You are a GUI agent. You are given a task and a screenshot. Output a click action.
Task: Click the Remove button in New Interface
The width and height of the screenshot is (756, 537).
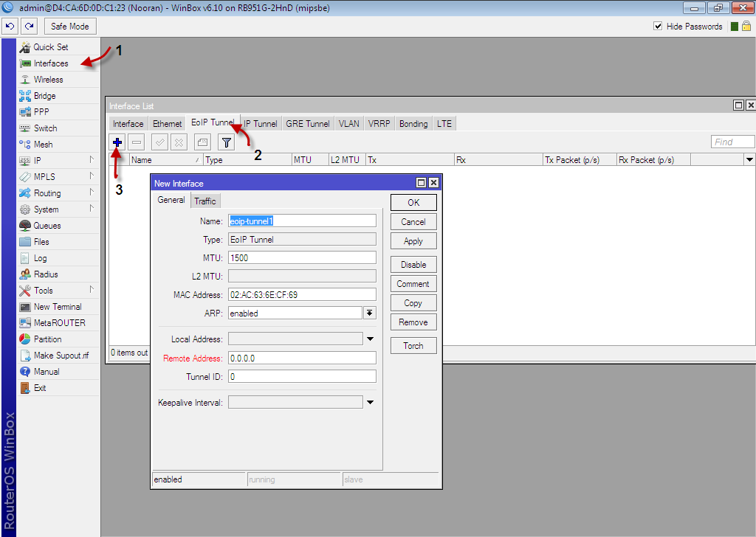(x=413, y=322)
